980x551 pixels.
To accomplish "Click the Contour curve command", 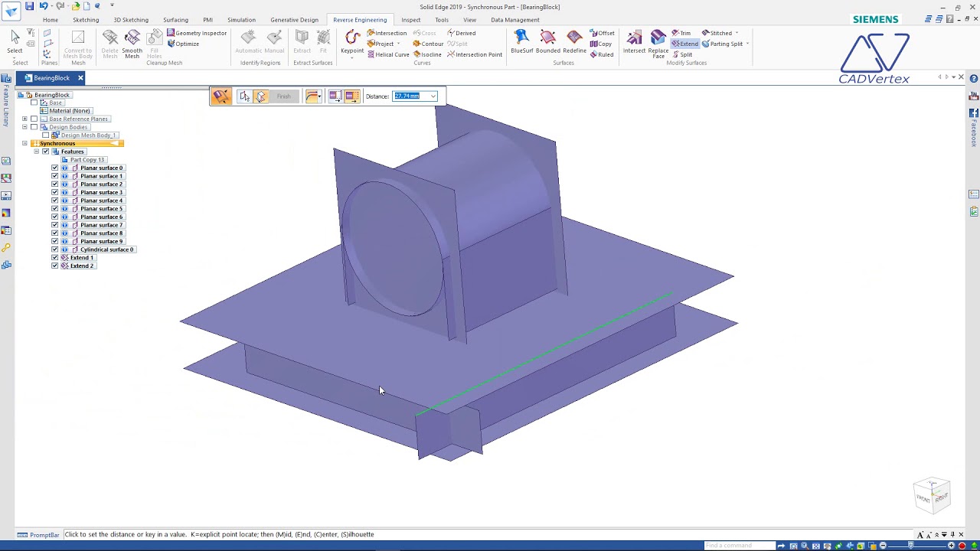I will (428, 44).
